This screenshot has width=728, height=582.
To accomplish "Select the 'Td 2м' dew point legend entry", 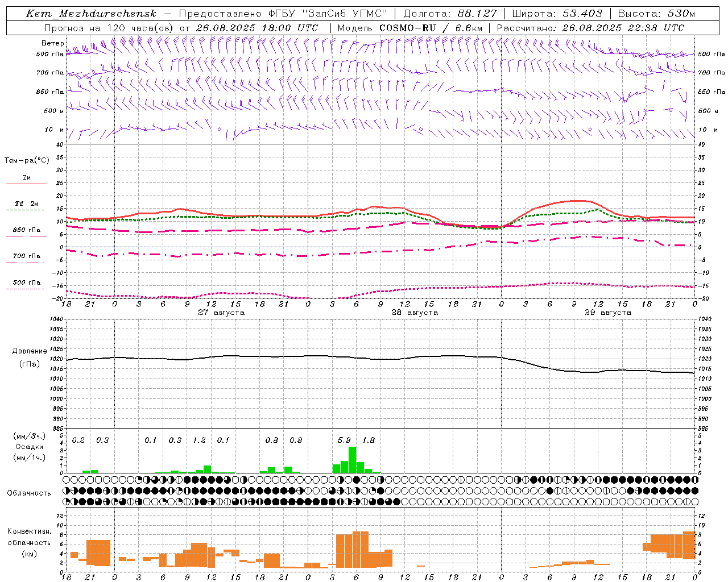I will point(27,203).
